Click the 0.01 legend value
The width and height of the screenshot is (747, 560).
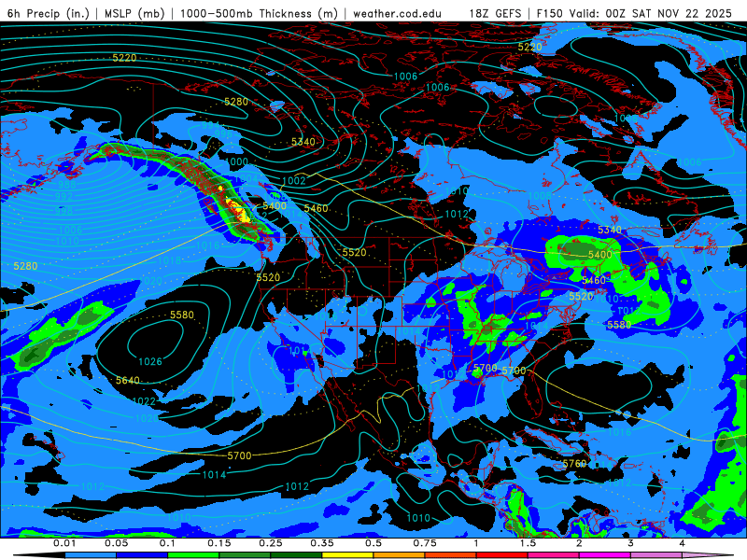[x=64, y=543]
